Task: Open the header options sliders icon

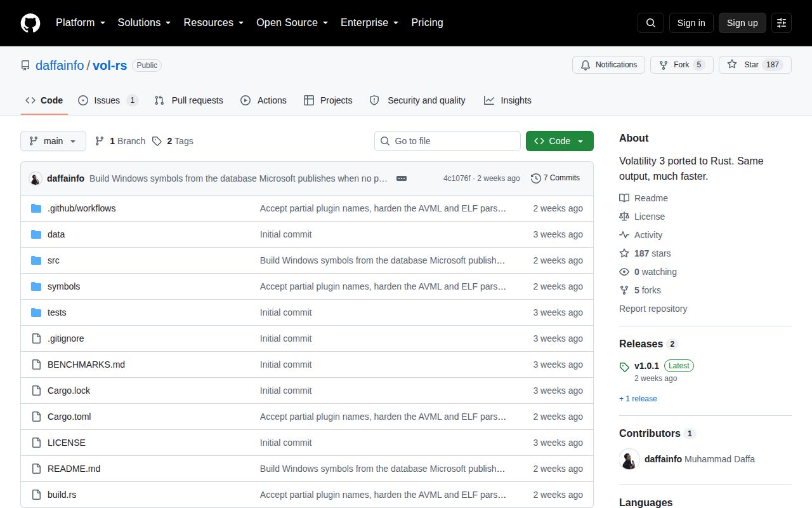Action: coord(782,23)
